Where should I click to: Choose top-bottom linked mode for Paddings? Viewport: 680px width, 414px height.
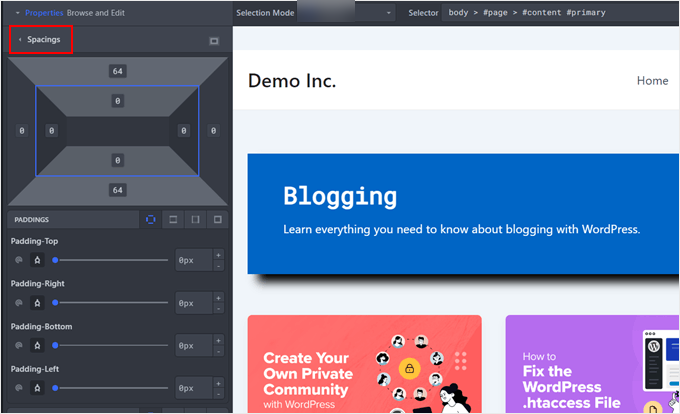(173, 220)
